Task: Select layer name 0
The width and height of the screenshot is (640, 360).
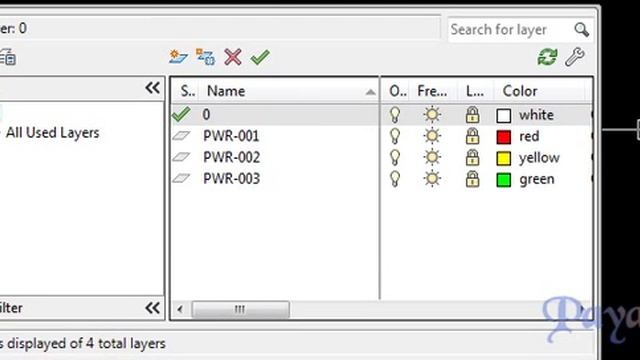Action: (x=207, y=115)
